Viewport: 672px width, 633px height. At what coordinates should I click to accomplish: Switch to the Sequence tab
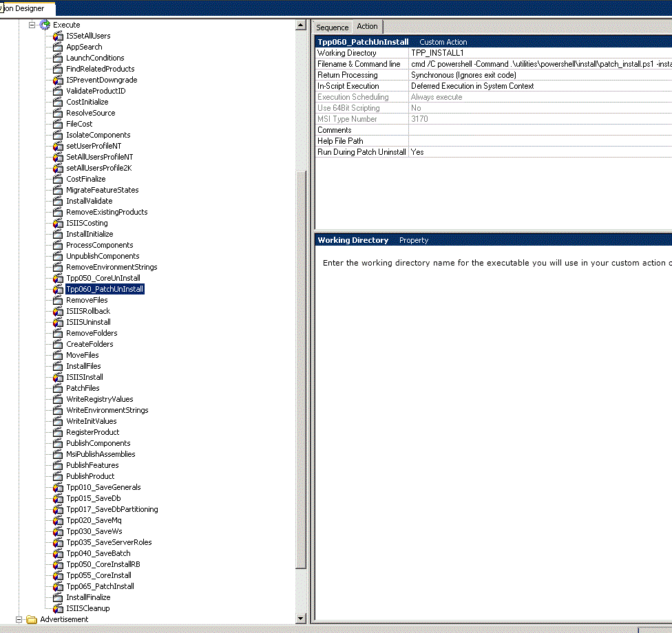tap(333, 28)
